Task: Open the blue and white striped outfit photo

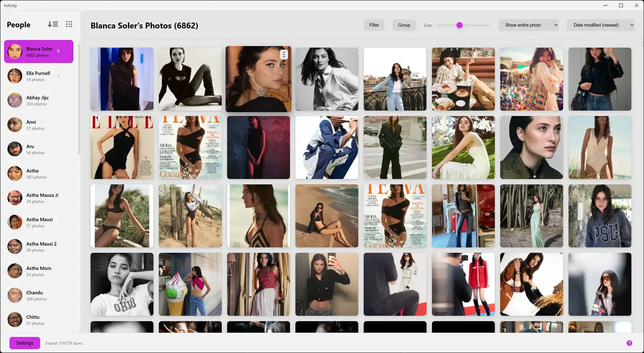Action: [x=327, y=147]
